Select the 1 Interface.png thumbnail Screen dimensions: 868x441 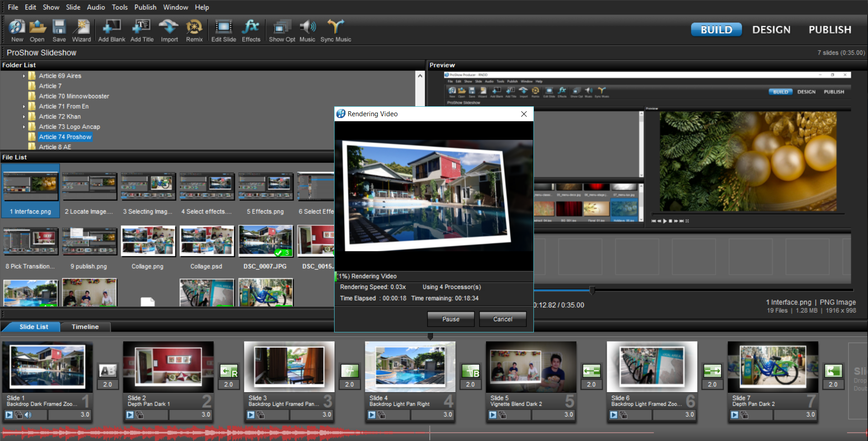31,191
